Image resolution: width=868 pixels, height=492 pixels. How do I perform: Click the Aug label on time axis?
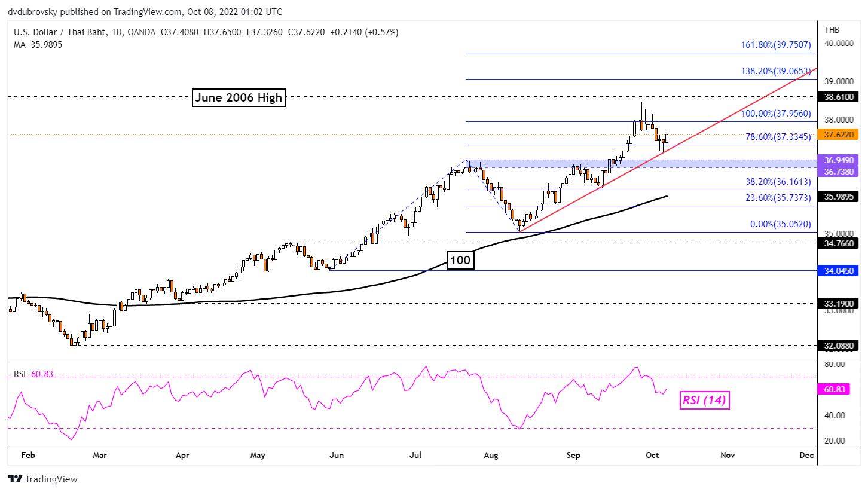[x=491, y=455]
